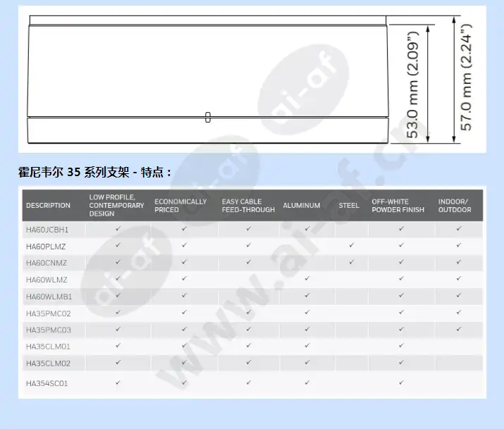Click HA60JCBH1 Economically Priced checkmark
The image size is (504, 429).
[184, 229]
